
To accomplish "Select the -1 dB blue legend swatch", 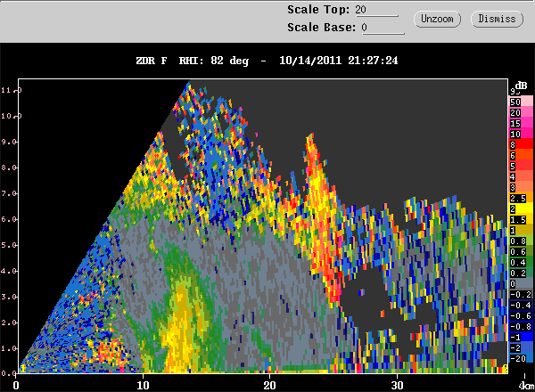I will tap(521, 337).
